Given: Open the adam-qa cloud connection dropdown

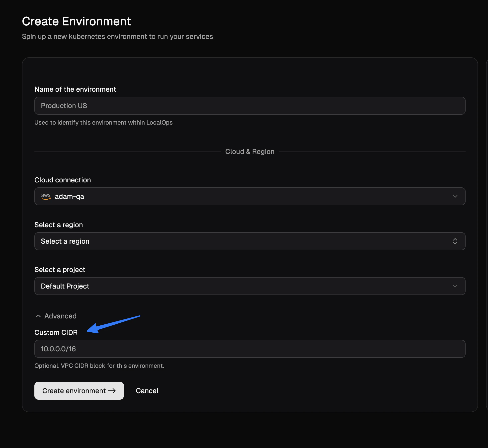Looking at the screenshot, I should (x=249, y=196).
